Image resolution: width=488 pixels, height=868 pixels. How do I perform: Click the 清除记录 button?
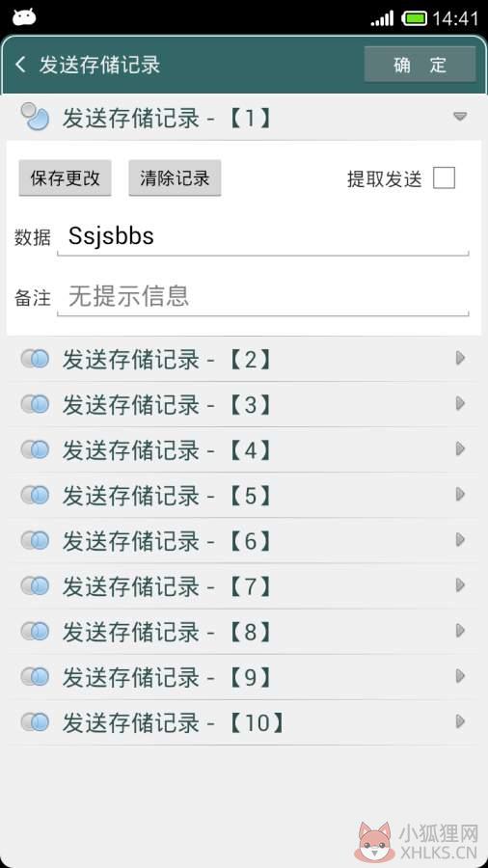tap(175, 177)
